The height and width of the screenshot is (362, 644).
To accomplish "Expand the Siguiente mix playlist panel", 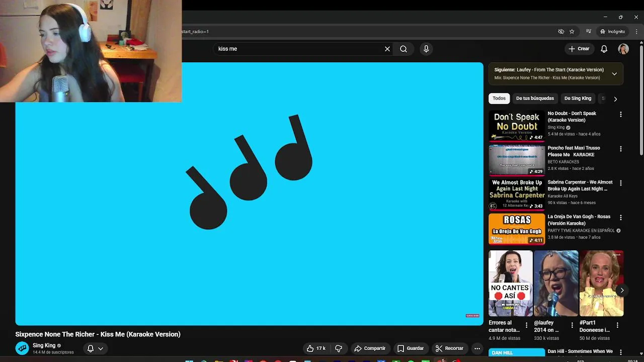I will click(x=614, y=74).
